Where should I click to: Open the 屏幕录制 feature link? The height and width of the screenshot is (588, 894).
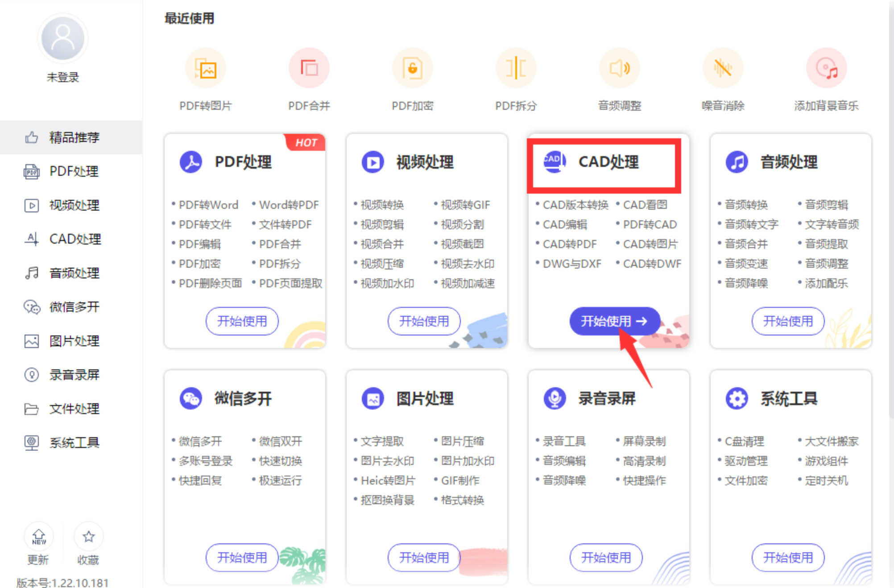pyautogui.click(x=644, y=441)
